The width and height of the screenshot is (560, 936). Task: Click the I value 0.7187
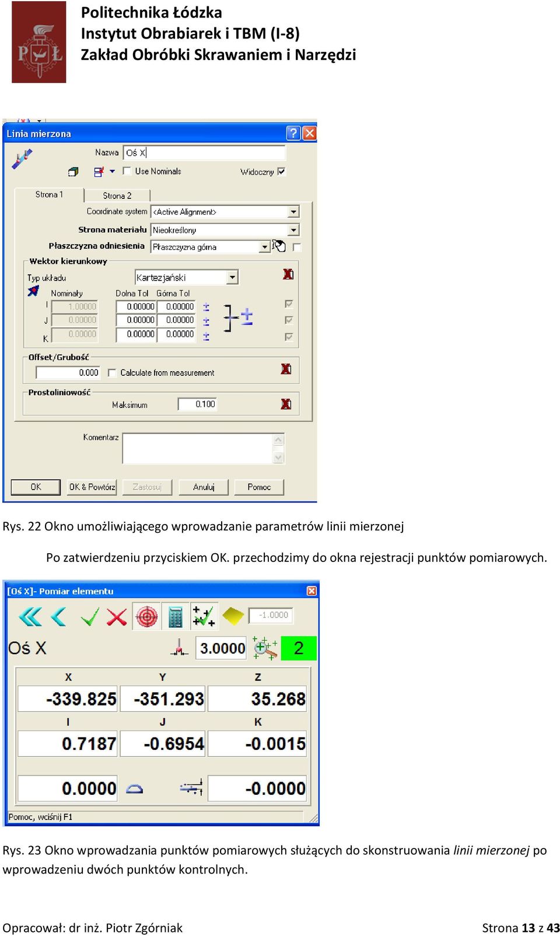pos(68,743)
